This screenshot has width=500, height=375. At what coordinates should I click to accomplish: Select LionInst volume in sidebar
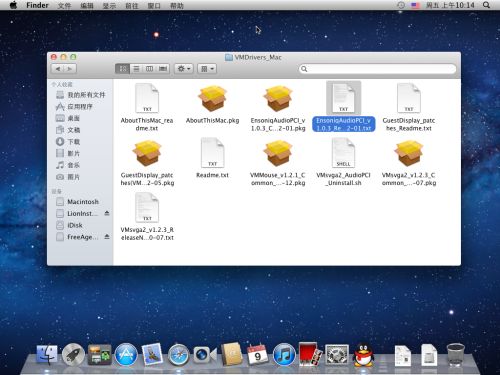[x=77, y=214]
